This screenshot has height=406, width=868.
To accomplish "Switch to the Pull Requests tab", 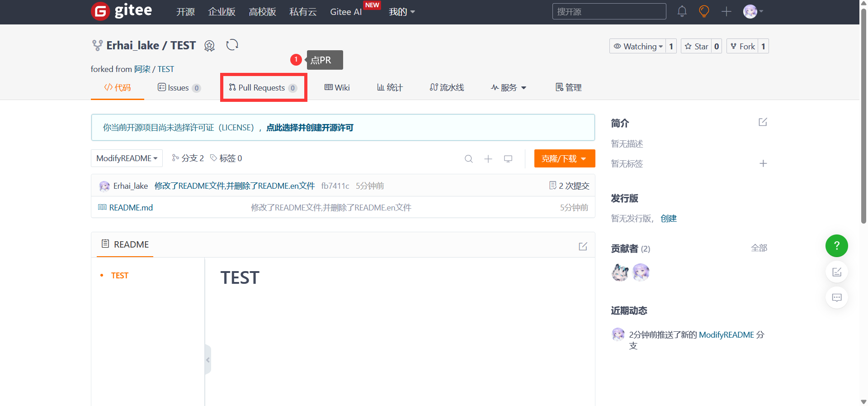I will tap(263, 88).
